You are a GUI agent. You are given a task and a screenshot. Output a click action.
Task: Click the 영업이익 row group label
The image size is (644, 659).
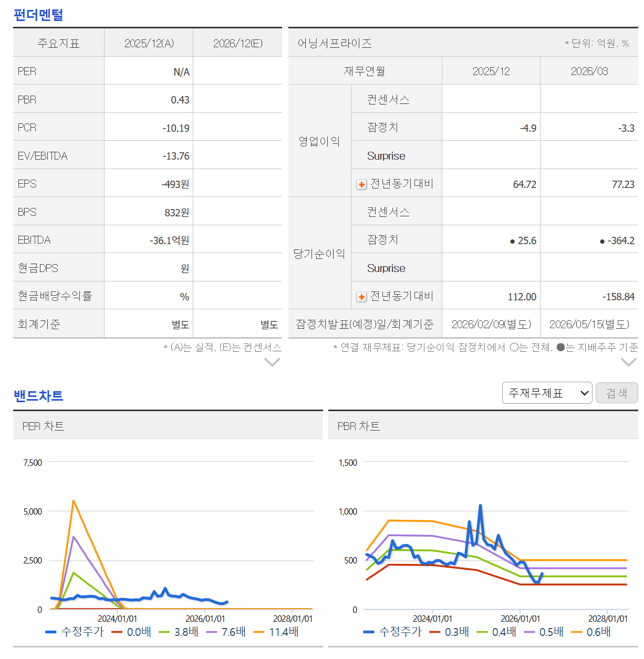pyautogui.click(x=319, y=141)
